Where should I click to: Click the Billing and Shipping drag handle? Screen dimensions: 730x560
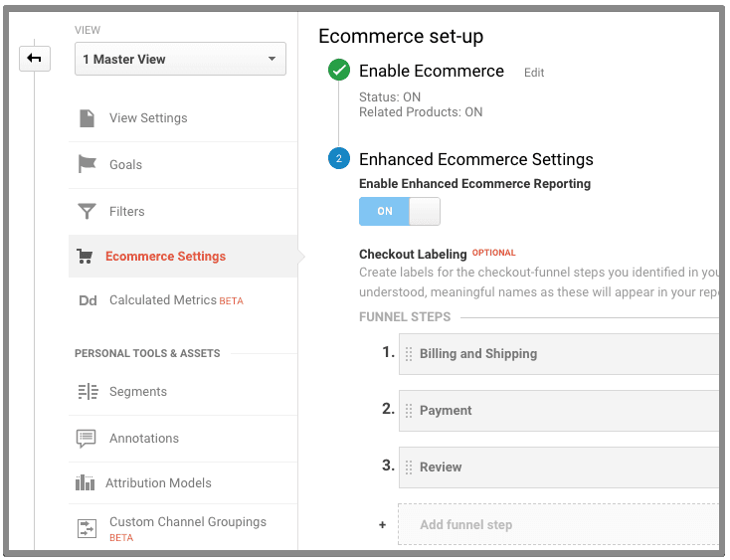pos(409,354)
